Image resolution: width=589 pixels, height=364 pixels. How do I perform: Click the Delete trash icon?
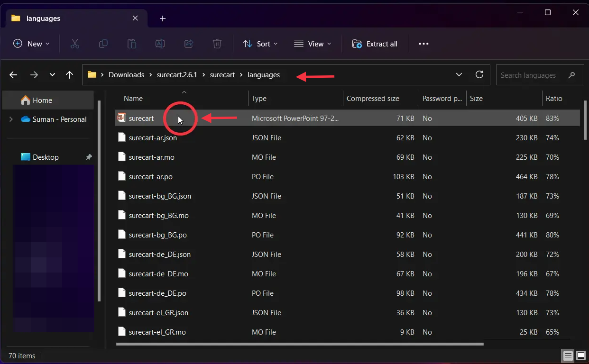217,44
